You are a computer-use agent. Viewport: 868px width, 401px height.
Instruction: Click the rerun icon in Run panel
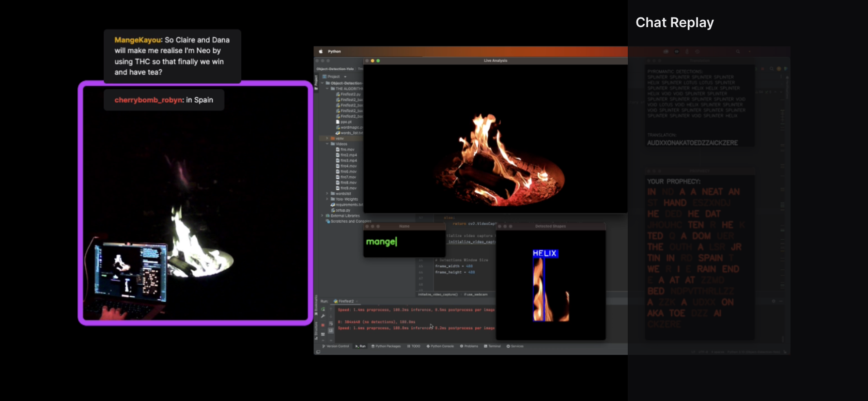click(x=323, y=309)
